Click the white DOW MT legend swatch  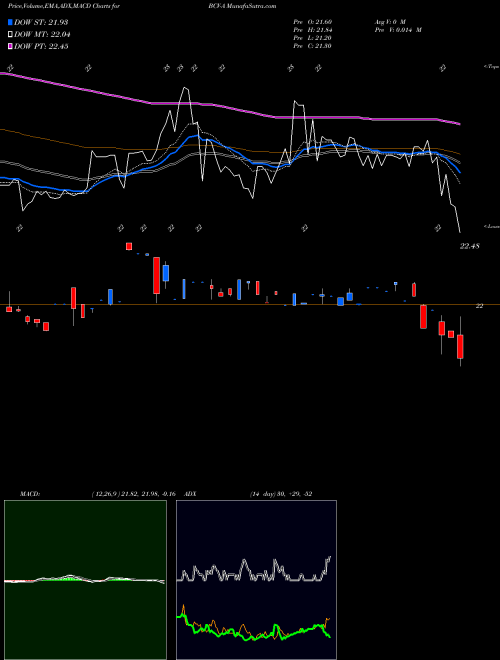[10, 35]
